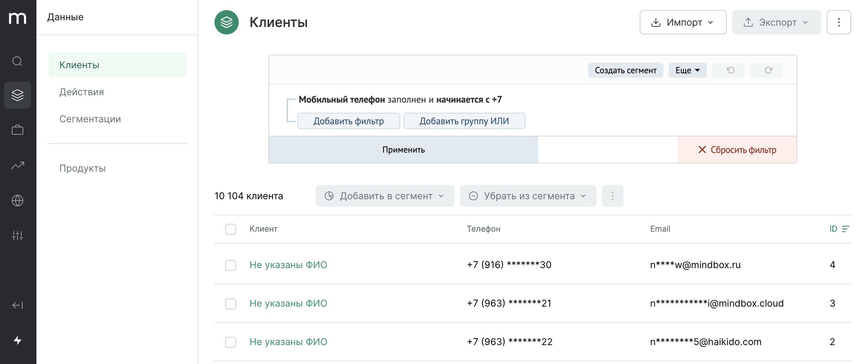Select the layers data icon in sidebar
The width and height of the screenshot is (868, 364).
[18, 95]
